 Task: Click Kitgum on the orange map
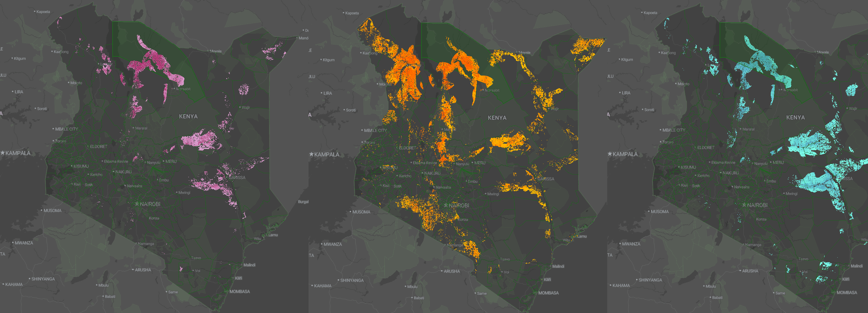point(329,60)
